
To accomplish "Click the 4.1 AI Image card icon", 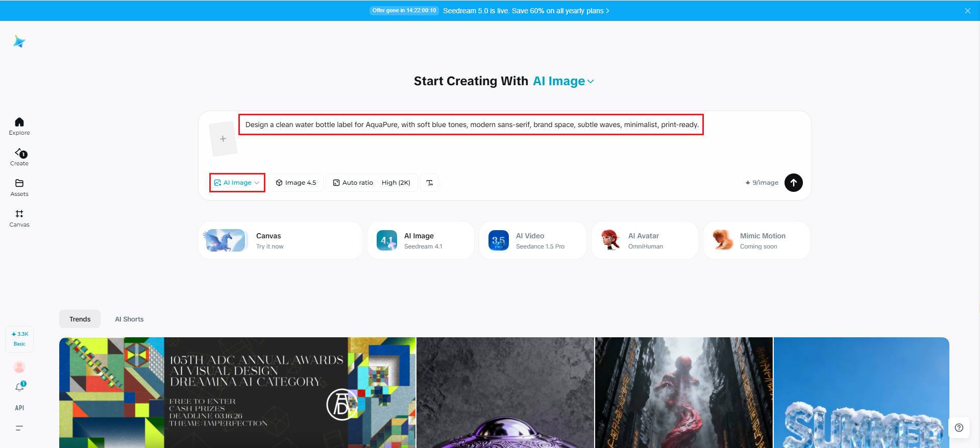I will click(x=386, y=240).
